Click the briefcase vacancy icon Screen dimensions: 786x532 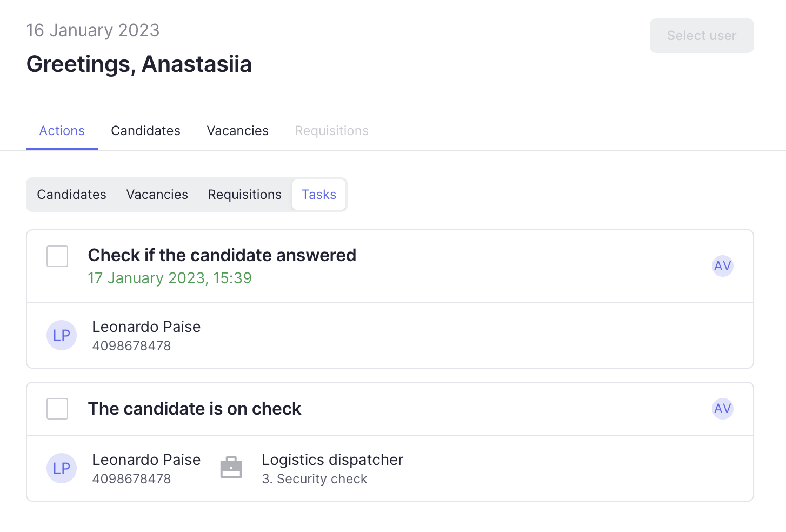[x=231, y=467]
